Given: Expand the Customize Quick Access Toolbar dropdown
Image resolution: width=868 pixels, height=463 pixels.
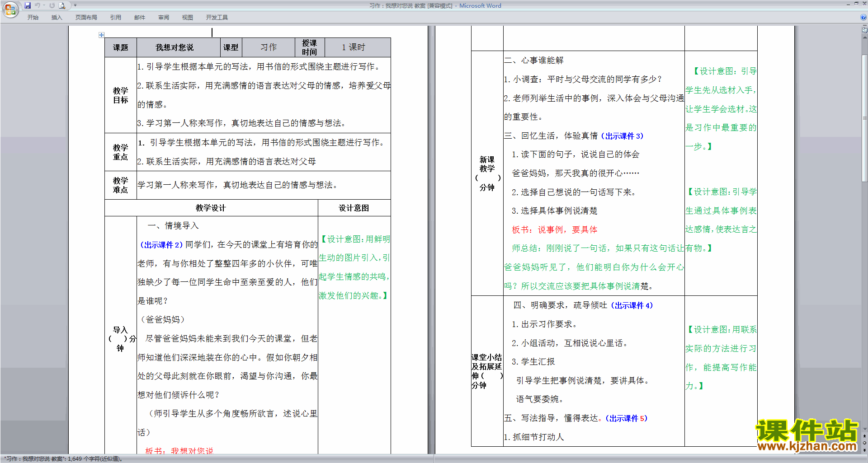Looking at the screenshot, I should (75, 5).
